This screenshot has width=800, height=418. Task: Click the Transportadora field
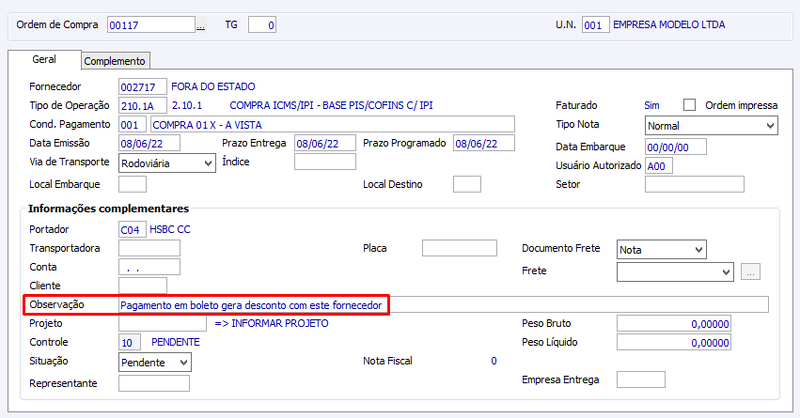pyautogui.click(x=149, y=248)
